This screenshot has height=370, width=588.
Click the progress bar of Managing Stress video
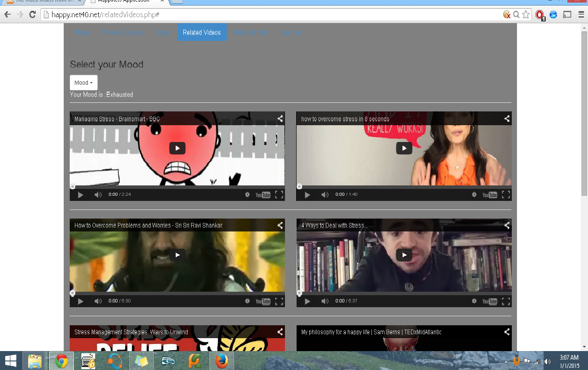pyautogui.click(x=177, y=187)
